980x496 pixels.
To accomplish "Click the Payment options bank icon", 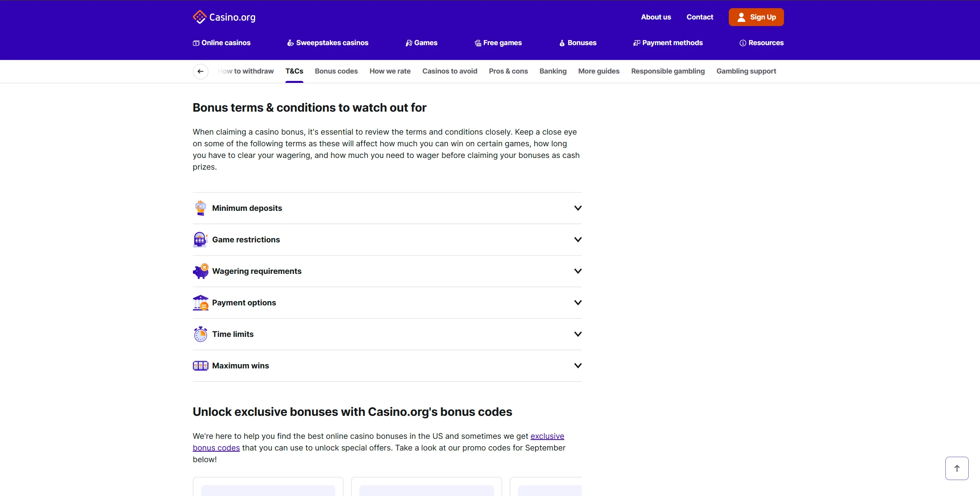I will pyautogui.click(x=201, y=303).
